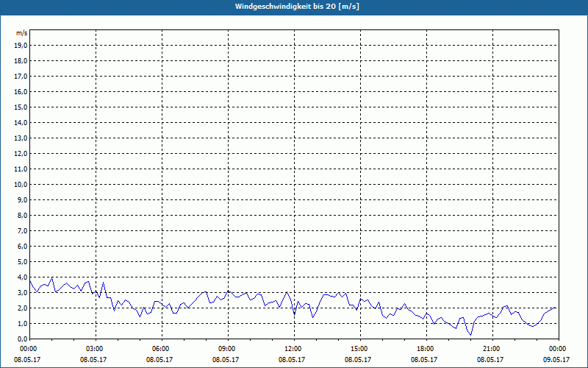Pick the 14,0 y-axis label

tap(22, 122)
